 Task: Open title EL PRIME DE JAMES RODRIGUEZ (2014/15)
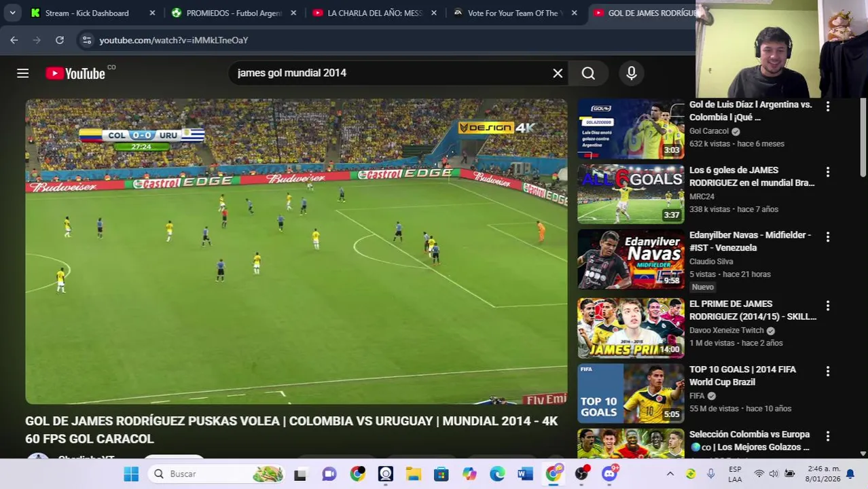tap(753, 310)
